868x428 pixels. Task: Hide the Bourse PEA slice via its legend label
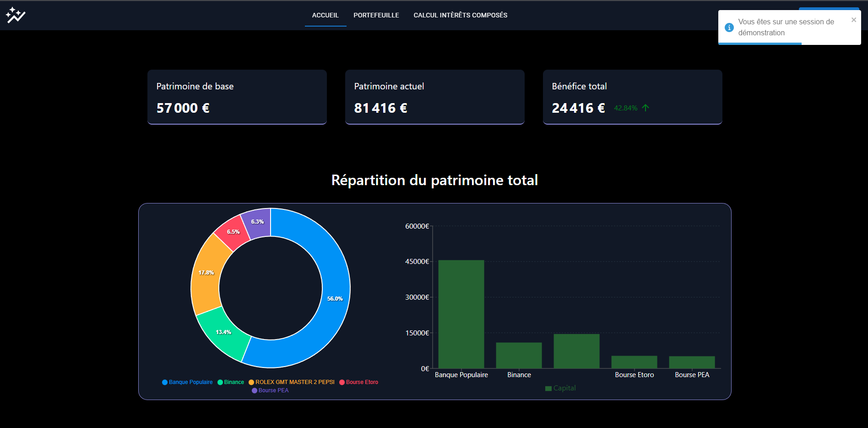(x=273, y=390)
